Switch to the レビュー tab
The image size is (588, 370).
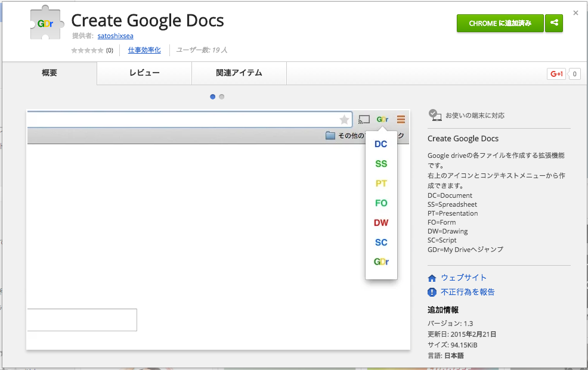click(144, 73)
